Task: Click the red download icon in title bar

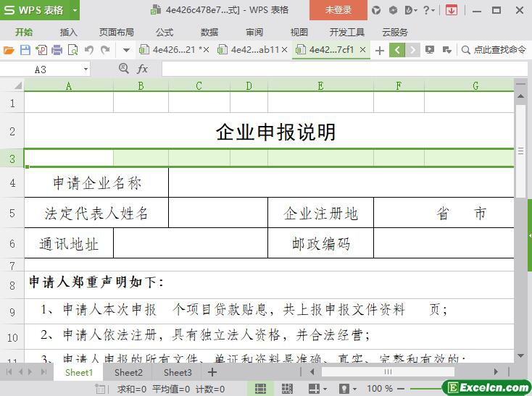Action: [452, 11]
